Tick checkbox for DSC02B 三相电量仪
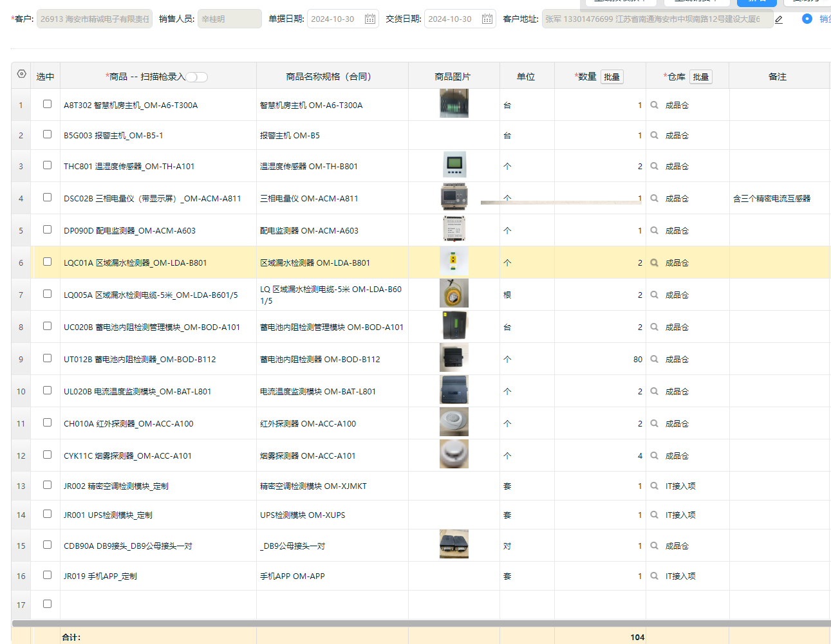 point(47,197)
